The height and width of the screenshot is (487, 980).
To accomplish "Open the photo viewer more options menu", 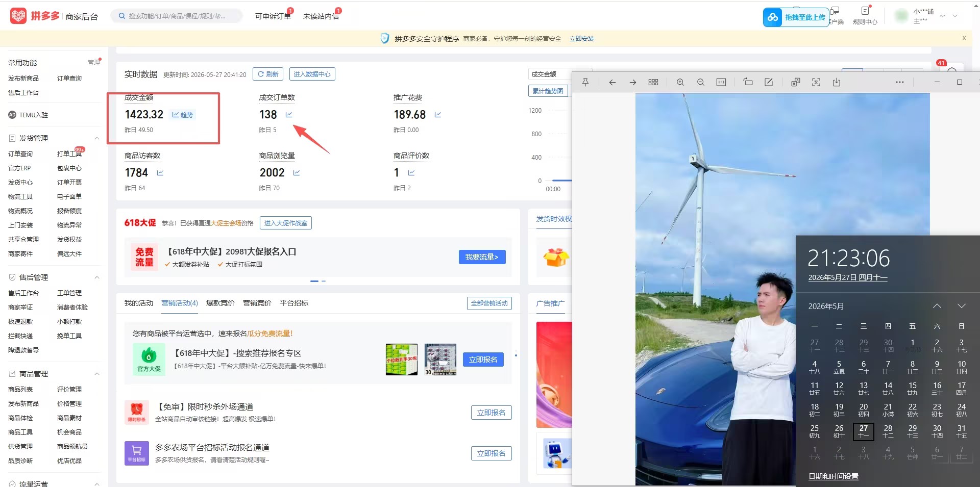I will pos(899,82).
